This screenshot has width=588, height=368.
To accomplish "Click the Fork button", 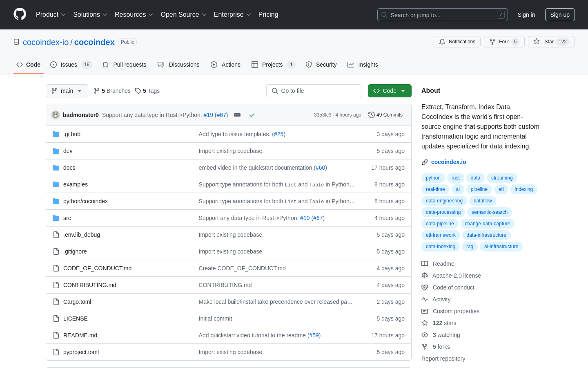I will pos(504,42).
